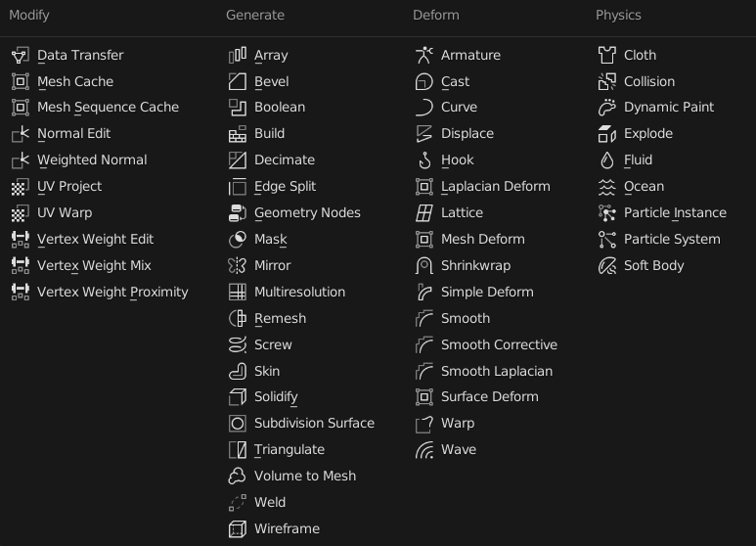Click the Vertex Weight Edit icon
The width and height of the screenshot is (756, 546).
click(21, 239)
